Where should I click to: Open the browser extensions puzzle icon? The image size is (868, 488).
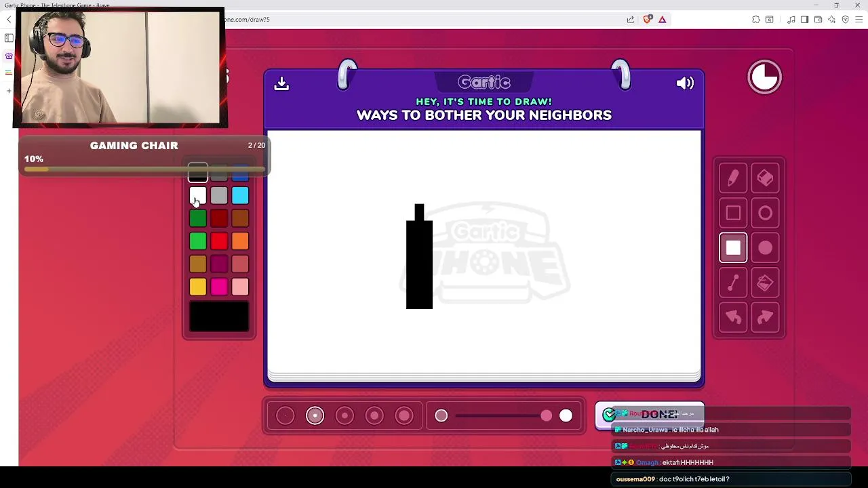coord(756,19)
